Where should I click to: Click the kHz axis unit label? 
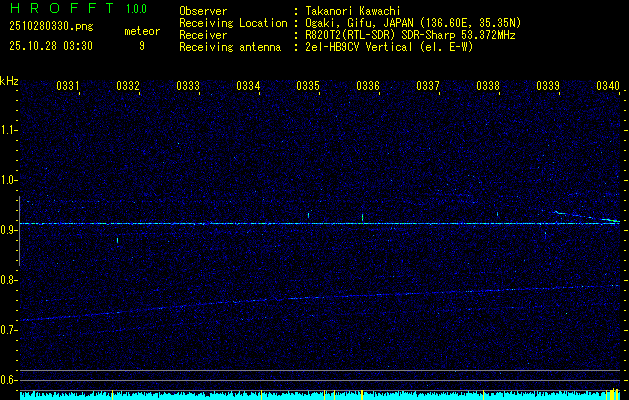(9, 81)
